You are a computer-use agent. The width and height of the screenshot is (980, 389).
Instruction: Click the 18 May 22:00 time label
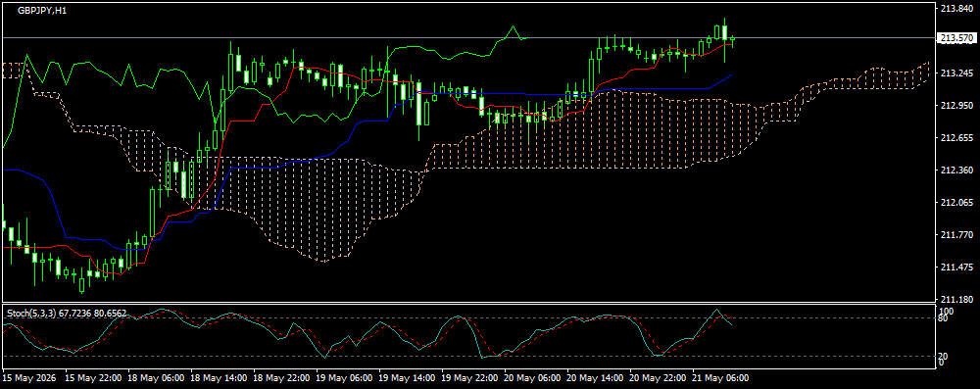pyautogui.click(x=281, y=378)
